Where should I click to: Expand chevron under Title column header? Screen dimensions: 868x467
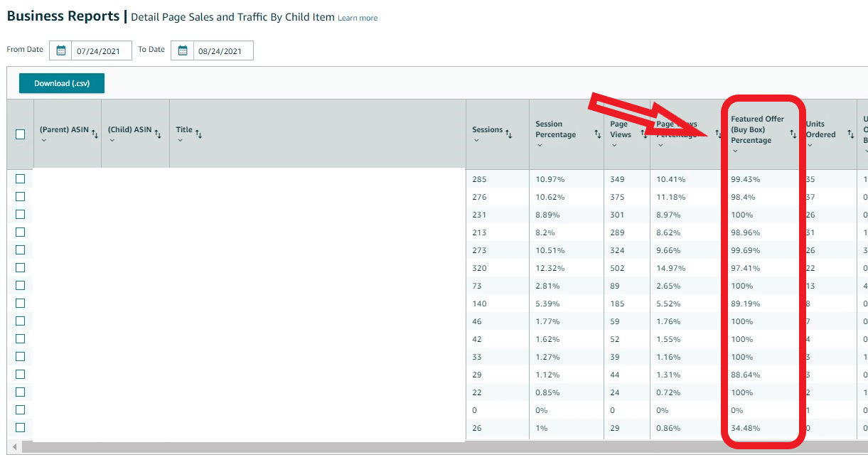[180, 141]
